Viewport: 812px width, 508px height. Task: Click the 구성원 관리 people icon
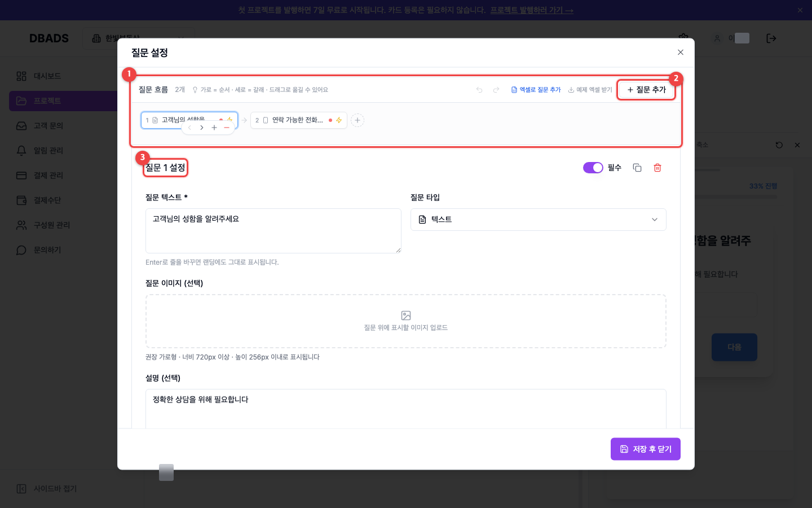pos(21,225)
